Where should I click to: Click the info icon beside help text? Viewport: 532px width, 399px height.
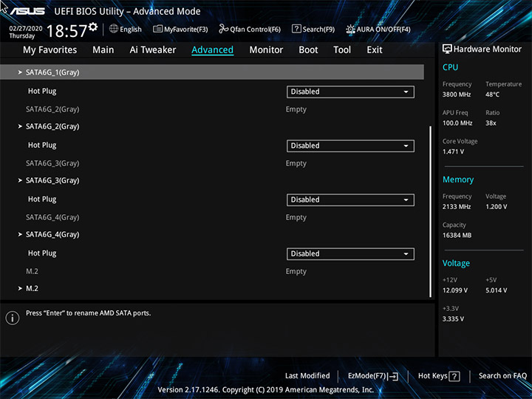click(x=13, y=318)
